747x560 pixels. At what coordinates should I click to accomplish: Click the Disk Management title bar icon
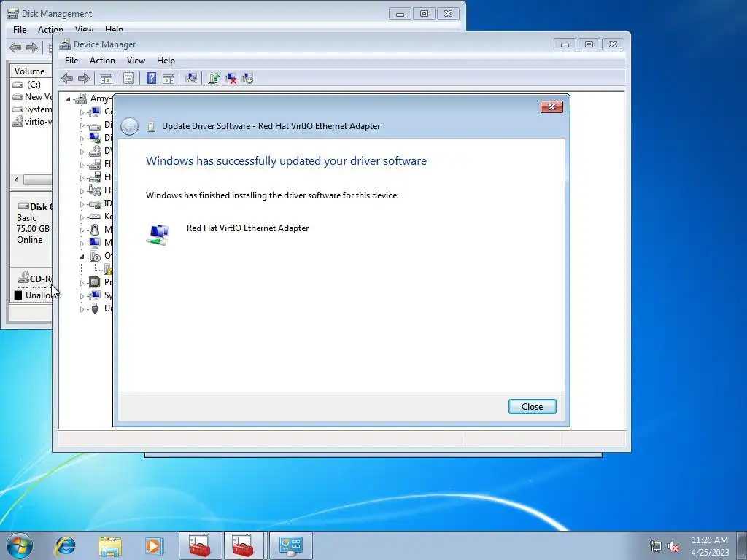coord(13,14)
